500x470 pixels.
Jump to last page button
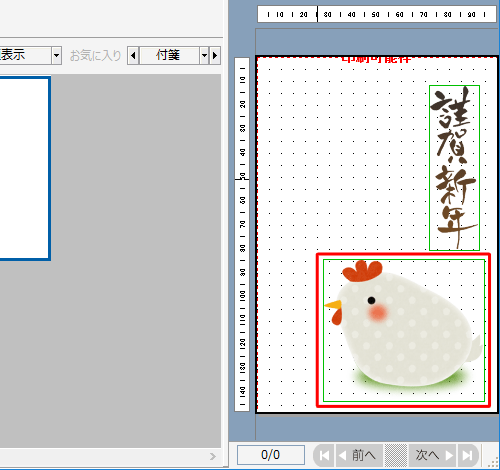click(468, 455)
